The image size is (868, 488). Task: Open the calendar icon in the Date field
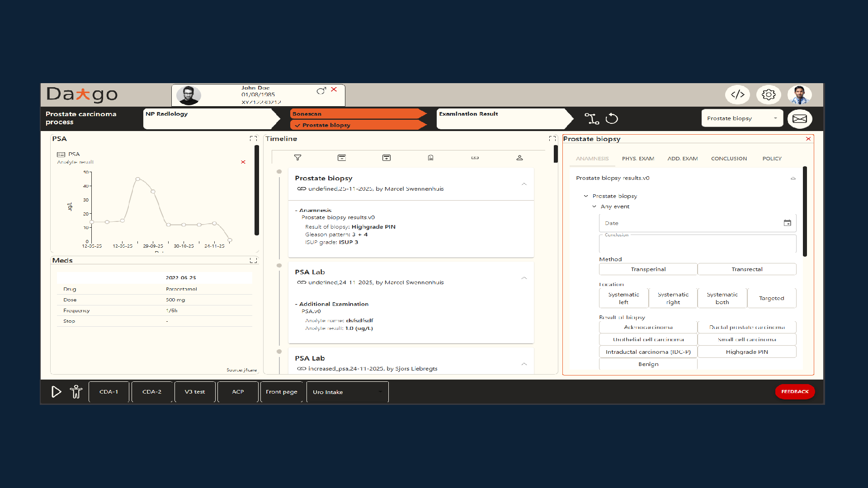(788, 223)
